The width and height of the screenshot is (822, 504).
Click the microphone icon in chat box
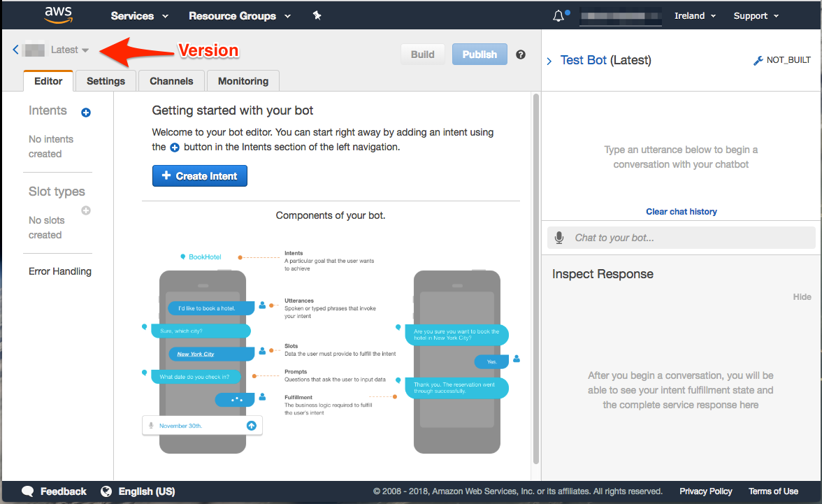pos(559,238)
